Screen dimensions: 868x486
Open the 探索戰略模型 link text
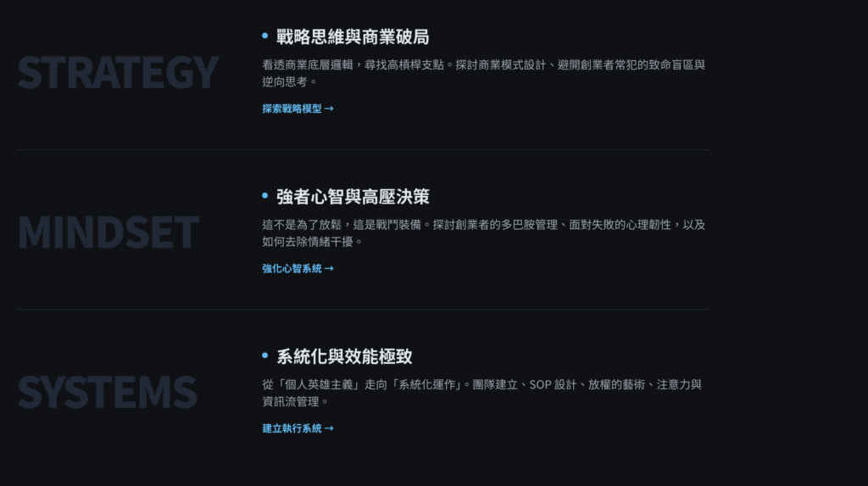point(292,109)
